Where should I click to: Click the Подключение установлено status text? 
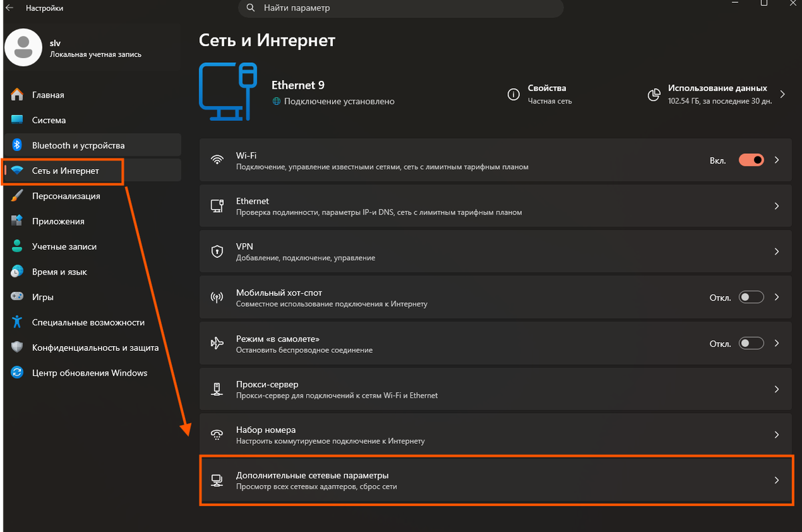[340, 102]
